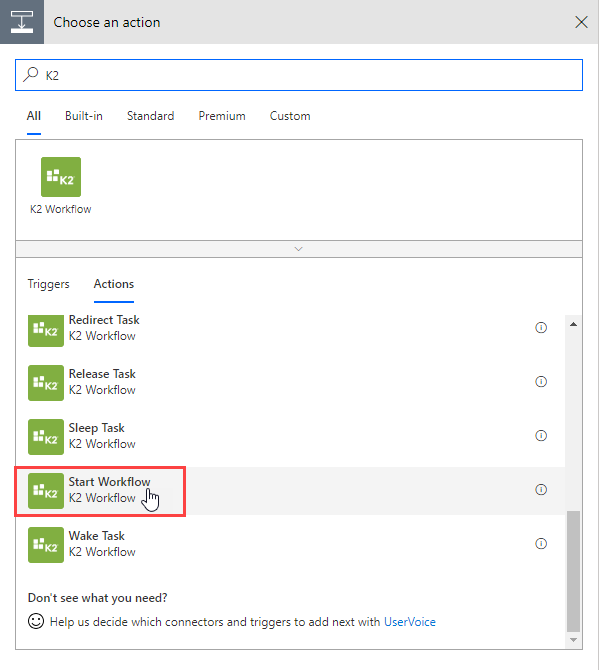Open the Triggers tab
599x670 pixels.
tap(48, 285)
